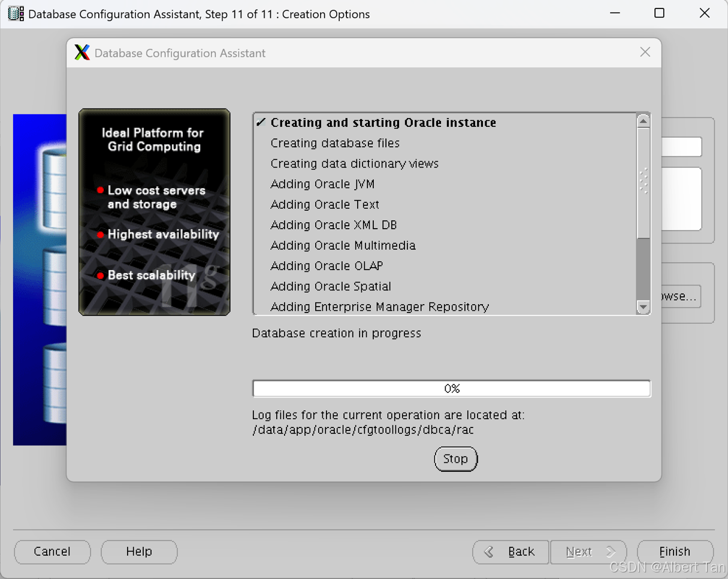Click the database icon in the outer title bar
This screenshot has height=579, width=728.
point(16,14)
